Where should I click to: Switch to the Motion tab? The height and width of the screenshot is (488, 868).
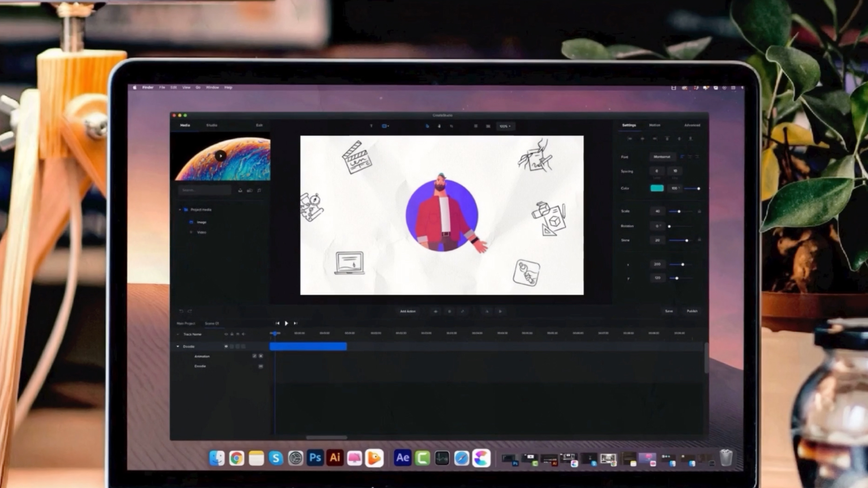tap(655, 125)
